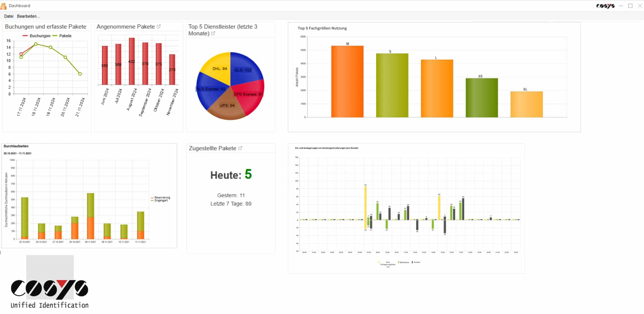The image size is (644, 314).
Task: Toggle the Pakete series in legend
Action: 62,36
